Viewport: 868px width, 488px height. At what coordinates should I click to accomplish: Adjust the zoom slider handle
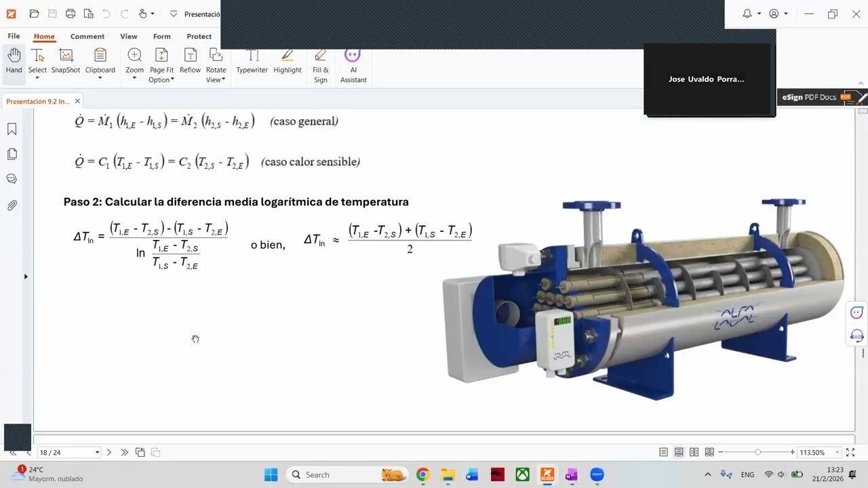tap(757, 452)
